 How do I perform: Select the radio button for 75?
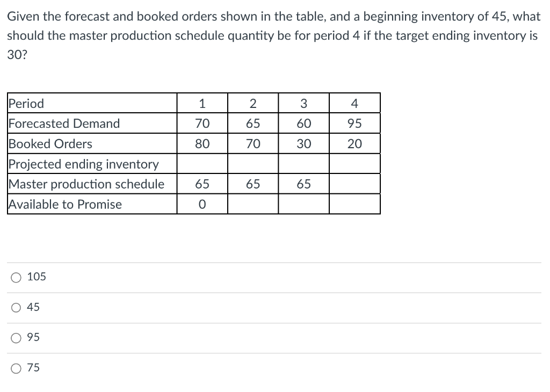click(16, 368)
